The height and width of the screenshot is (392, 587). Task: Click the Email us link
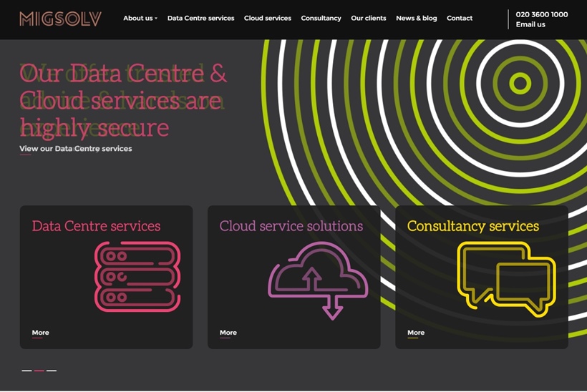click(x=530, y=24)
